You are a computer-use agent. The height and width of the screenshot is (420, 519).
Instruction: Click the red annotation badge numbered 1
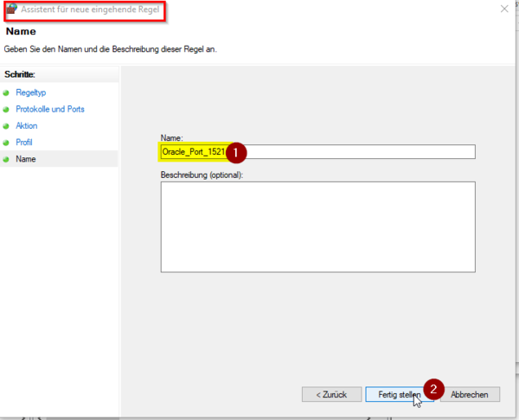click(238, 151)
